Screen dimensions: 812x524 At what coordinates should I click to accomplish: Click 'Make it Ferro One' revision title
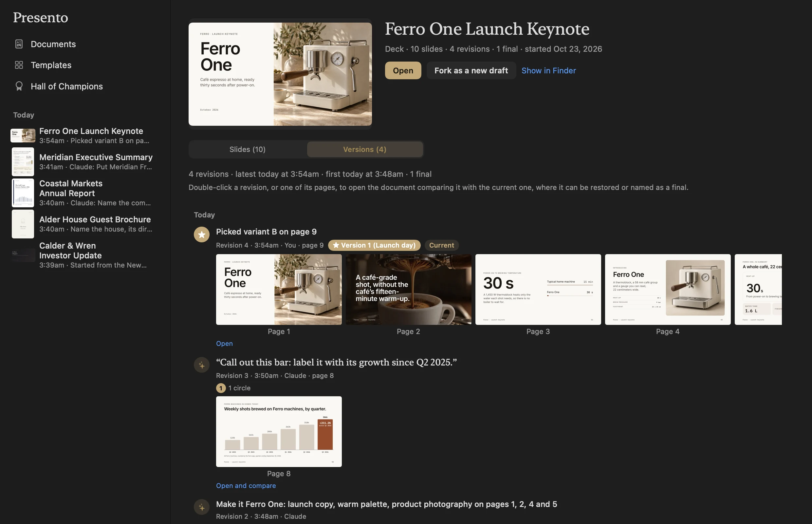[386, 504]
